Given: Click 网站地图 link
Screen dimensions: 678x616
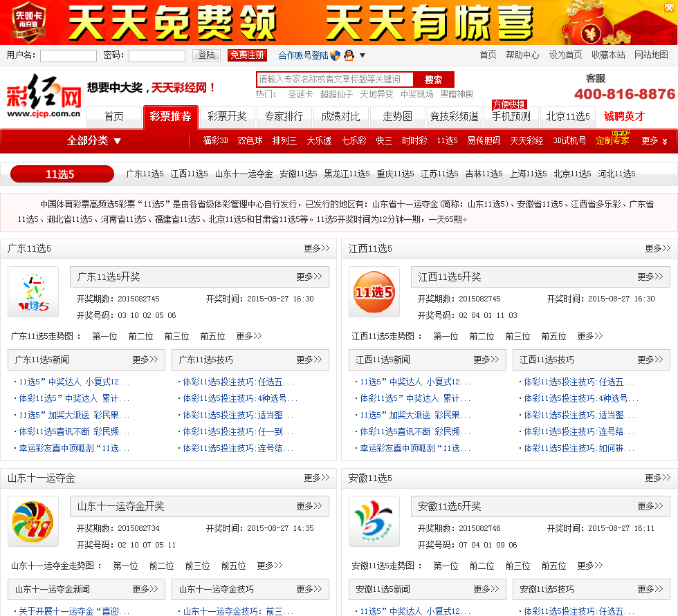Looking at the screenshot, I should [x=651, y=55].
